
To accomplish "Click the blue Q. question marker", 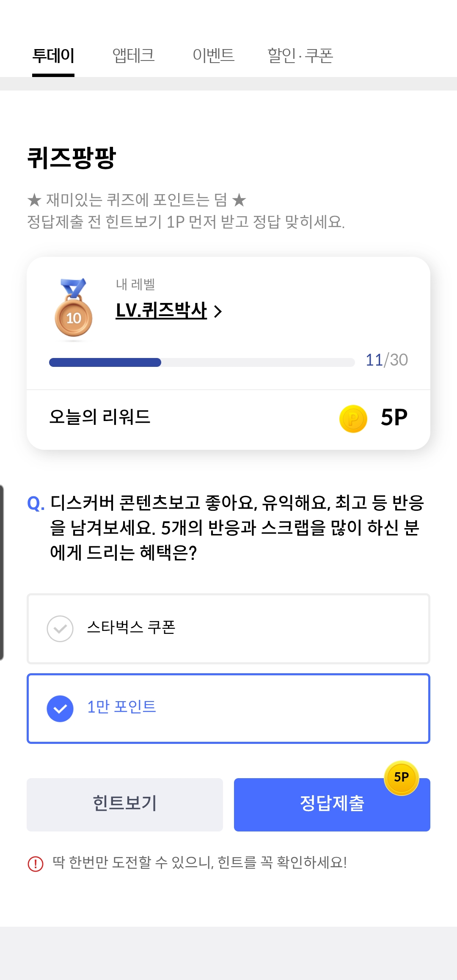I will tap(36, 504).
